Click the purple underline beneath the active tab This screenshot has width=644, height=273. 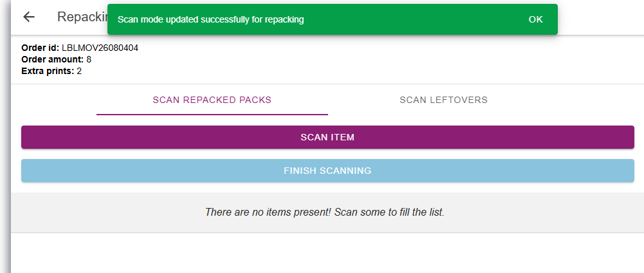[x=212, y=115]
